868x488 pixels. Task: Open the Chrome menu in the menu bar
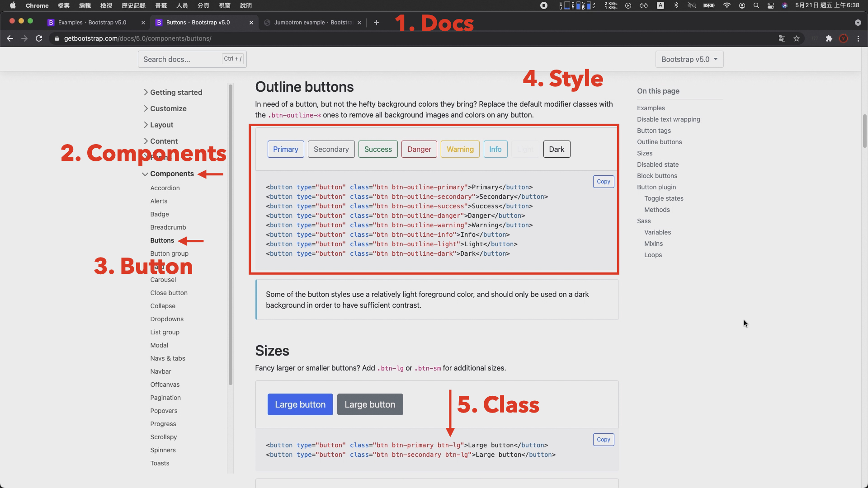(x=37, y=5)
